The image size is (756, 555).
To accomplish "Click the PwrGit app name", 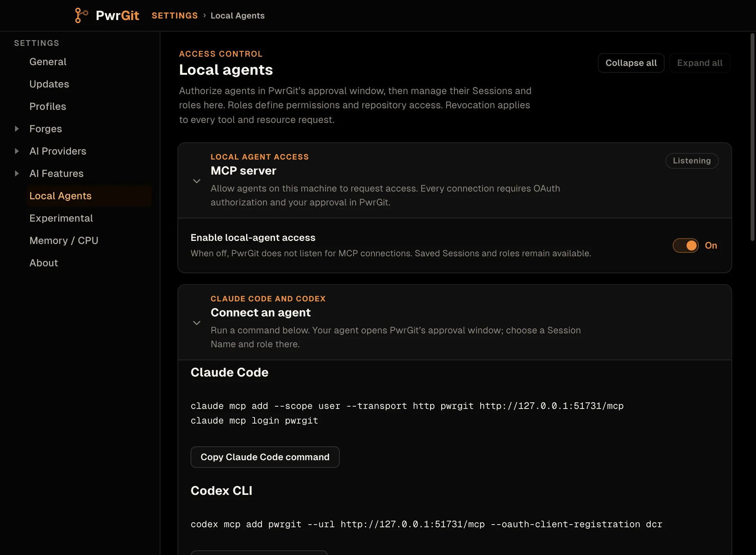I will click(117, 15).
